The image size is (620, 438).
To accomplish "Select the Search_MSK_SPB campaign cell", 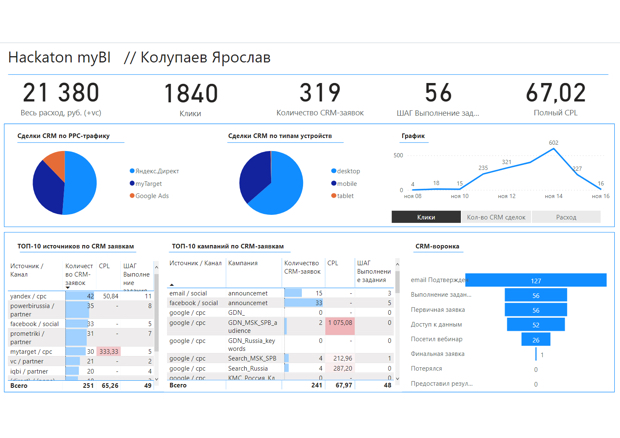I will (252, 358).
